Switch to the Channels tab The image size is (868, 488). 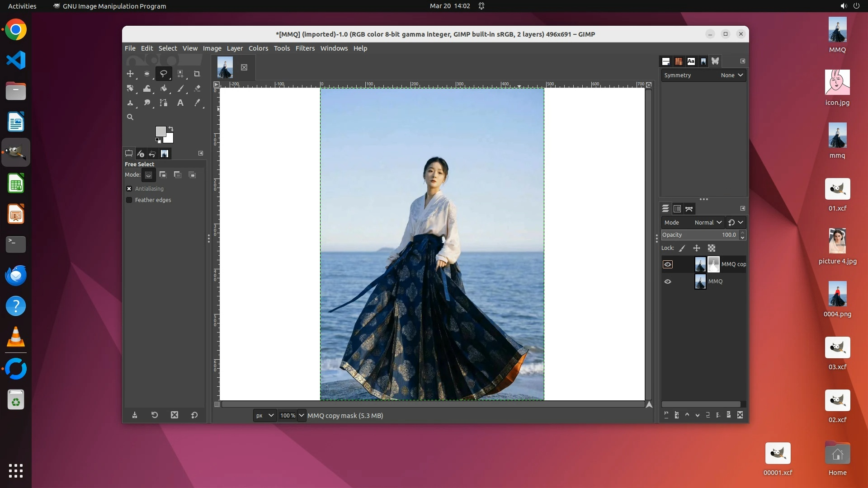(677, 209)
